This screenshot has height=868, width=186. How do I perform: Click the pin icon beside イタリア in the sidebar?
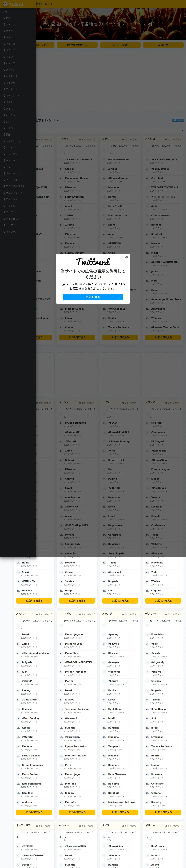4,63
